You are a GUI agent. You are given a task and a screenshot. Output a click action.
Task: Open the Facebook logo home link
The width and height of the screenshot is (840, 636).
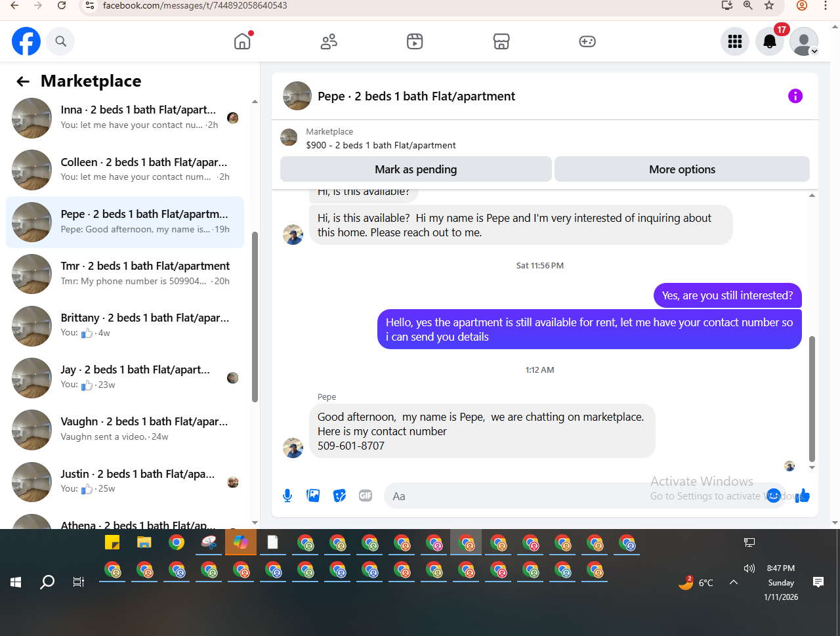[x=26, y=41]
